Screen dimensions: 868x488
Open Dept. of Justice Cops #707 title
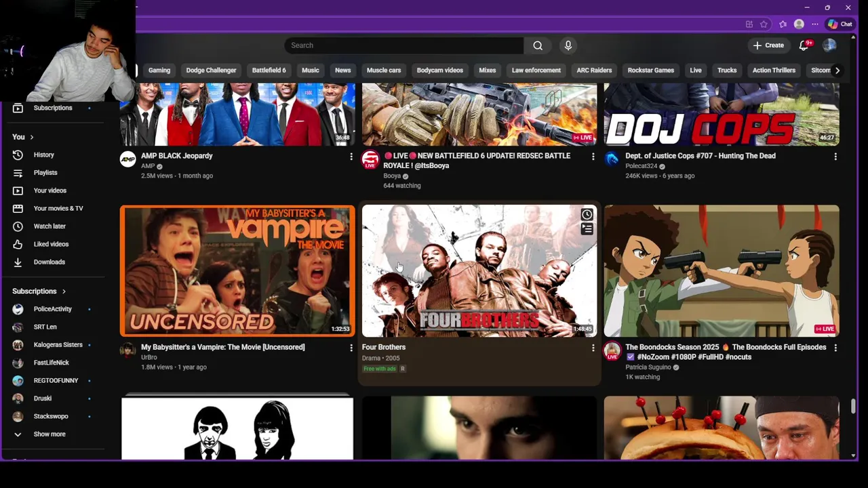701,156
